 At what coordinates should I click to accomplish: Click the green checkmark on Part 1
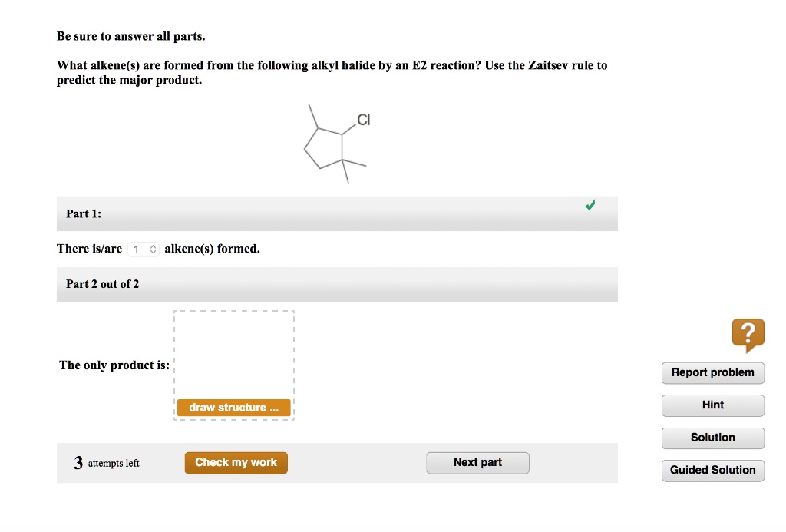point(590,205)
